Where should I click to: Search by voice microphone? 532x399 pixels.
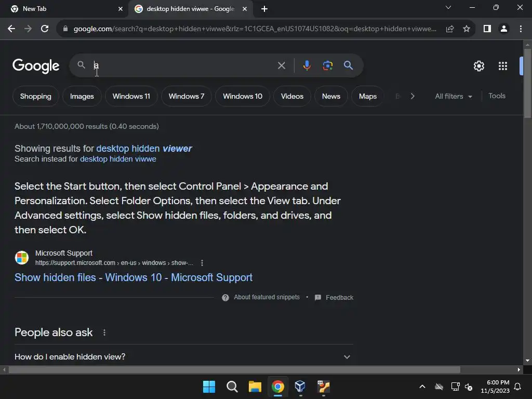[307, 65]
